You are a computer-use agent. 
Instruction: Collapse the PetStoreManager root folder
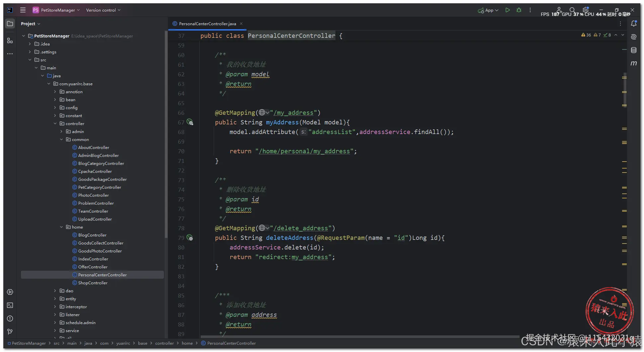click(x=24, y=36)
